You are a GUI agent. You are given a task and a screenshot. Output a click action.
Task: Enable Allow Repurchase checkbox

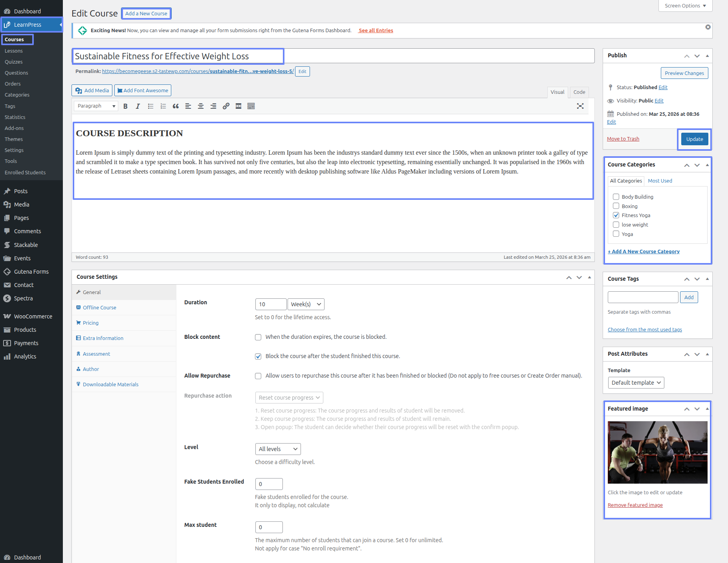tap(258, 376)
